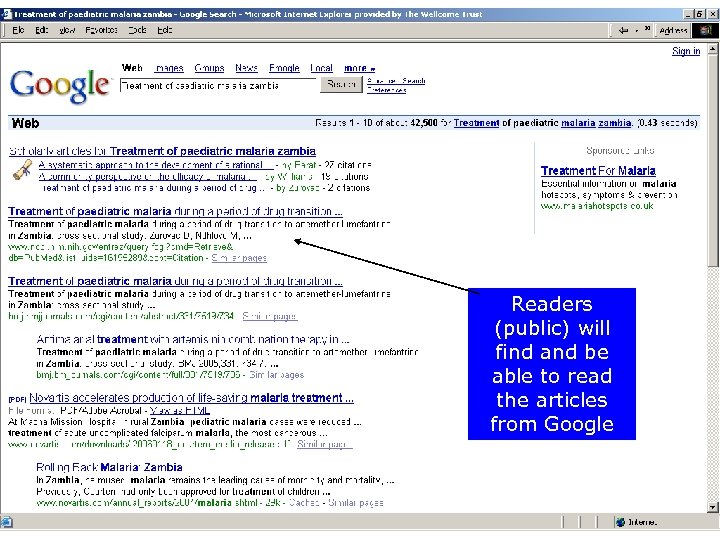The image size is (720, 540).
Task: Click the Internet zone globe icon
Action: pos(620,522)
